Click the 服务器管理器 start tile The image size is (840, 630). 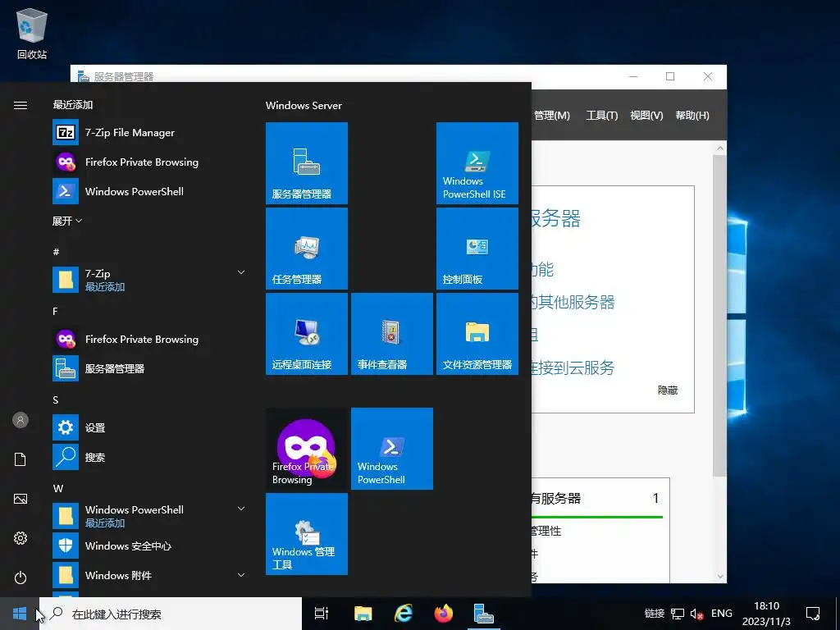pyautogui.click(x=307, y=163)
